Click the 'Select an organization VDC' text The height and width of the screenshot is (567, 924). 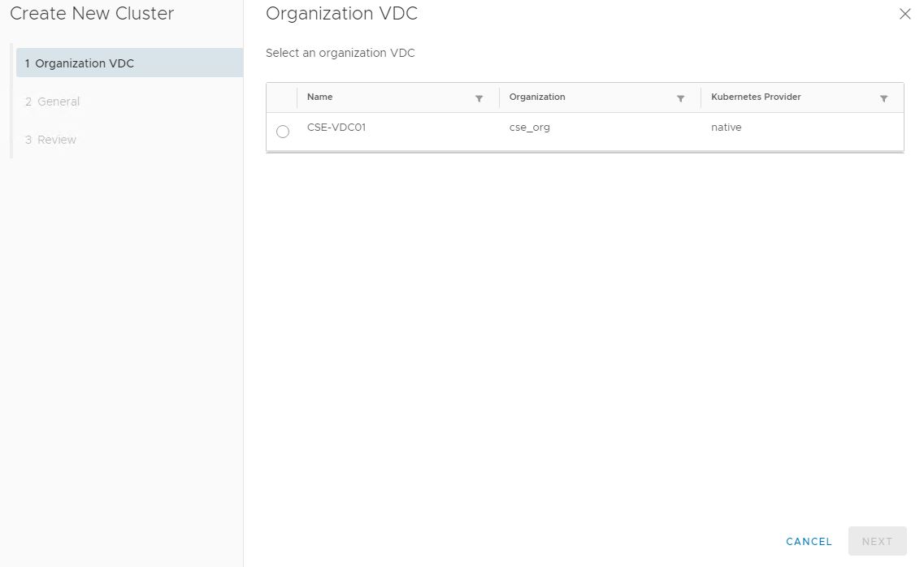(340, 53)
